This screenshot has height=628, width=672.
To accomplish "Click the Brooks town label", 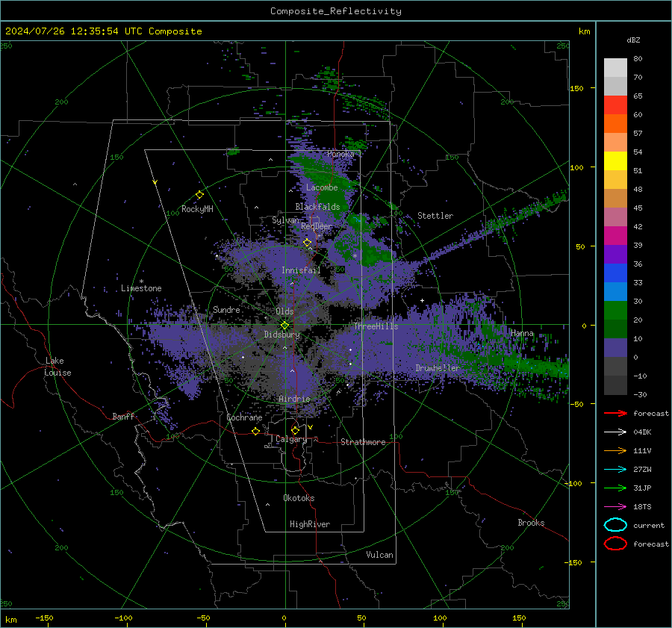I will (531, 523).
